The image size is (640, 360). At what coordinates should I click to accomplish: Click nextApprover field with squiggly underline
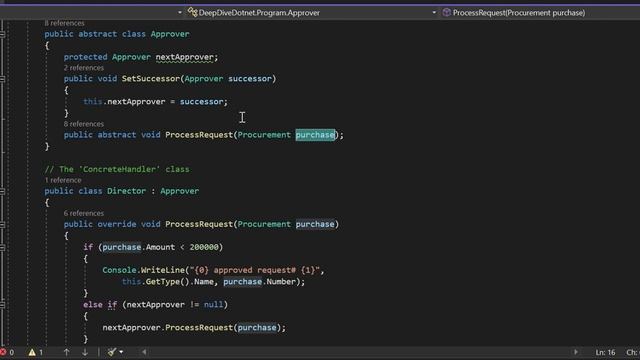pos(184,57)
